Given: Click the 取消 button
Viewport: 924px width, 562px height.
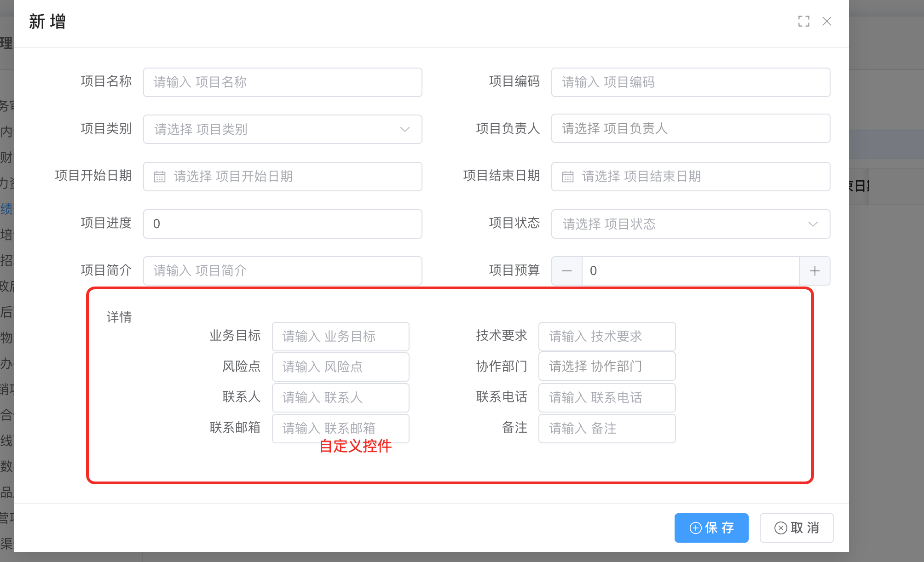Looking at the screenshot, I should (797, 528).
